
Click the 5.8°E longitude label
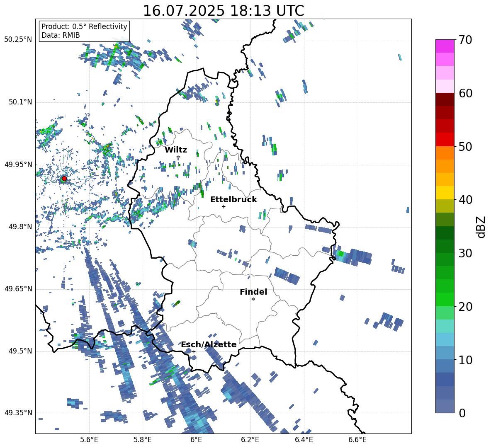click(143, 440)
